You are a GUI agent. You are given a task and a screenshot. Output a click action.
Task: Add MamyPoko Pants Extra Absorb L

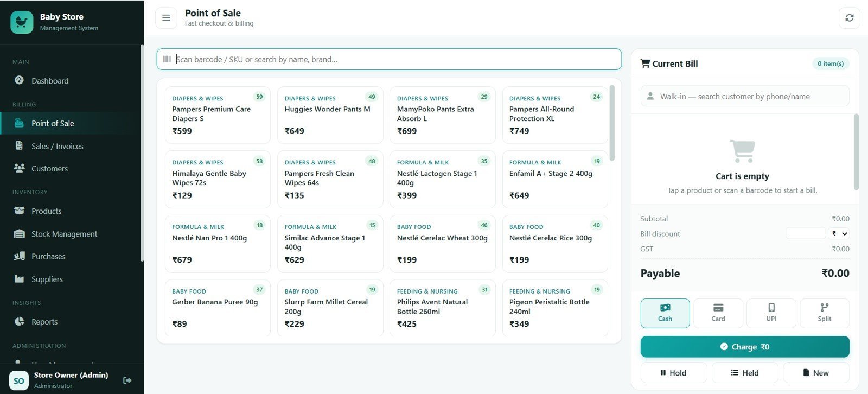442,115
